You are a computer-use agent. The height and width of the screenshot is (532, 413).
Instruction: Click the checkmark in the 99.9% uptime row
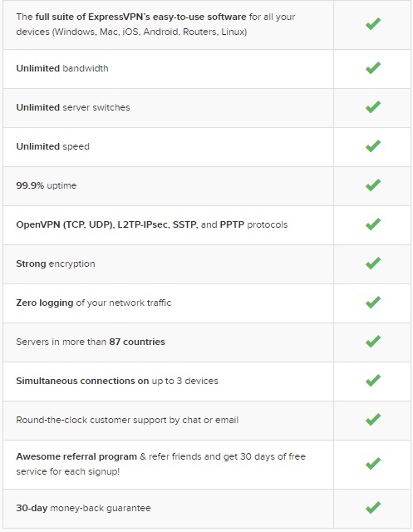point(373,185)
